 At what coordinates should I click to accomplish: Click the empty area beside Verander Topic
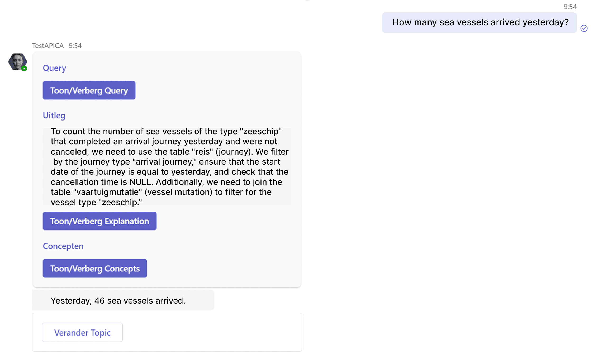(211, 332)
